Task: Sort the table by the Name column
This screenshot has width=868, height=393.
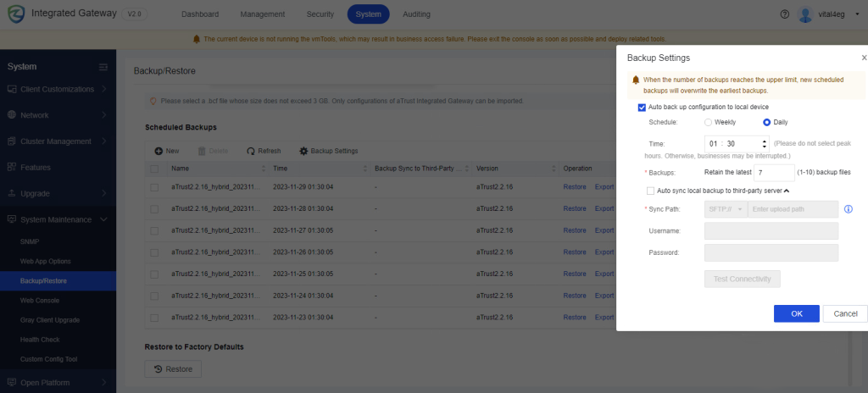Action: pyautogui.click(x=264, y=169)
